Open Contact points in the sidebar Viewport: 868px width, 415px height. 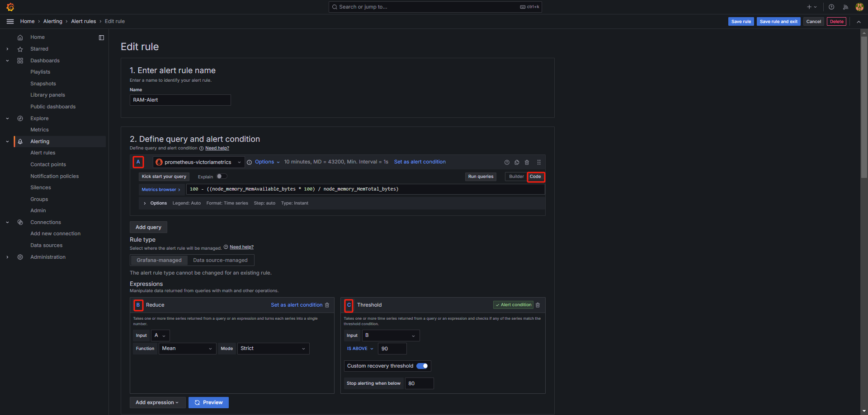tap(48, 164)
